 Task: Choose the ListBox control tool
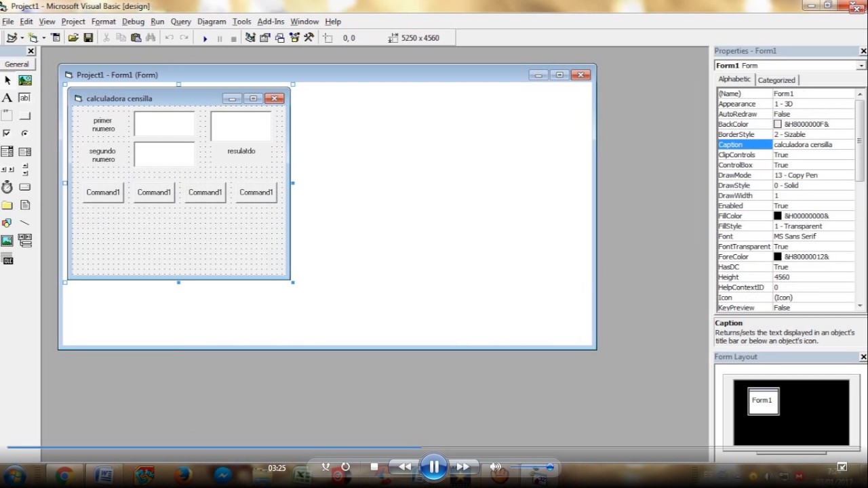click(25, 151)
